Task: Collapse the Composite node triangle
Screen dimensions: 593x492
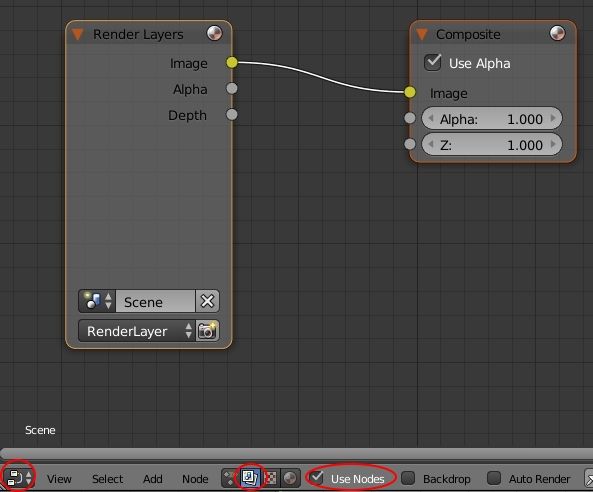Action: [x=422, y=34]
